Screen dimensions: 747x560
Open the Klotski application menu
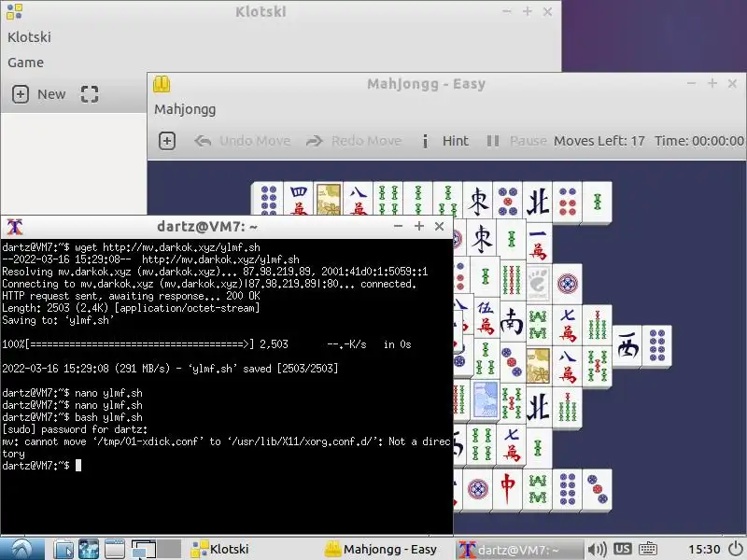point(29,37)
